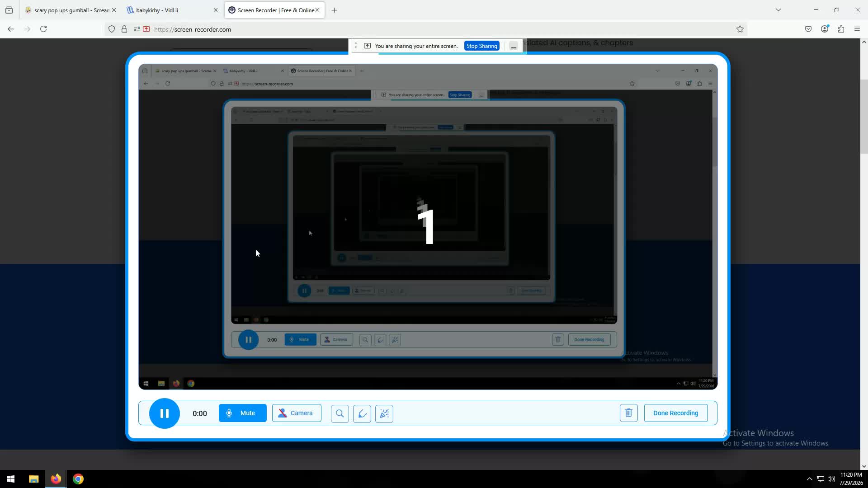Bookmark this page with the star
Viewport: 868px width, 488px height.
(740, 29)
